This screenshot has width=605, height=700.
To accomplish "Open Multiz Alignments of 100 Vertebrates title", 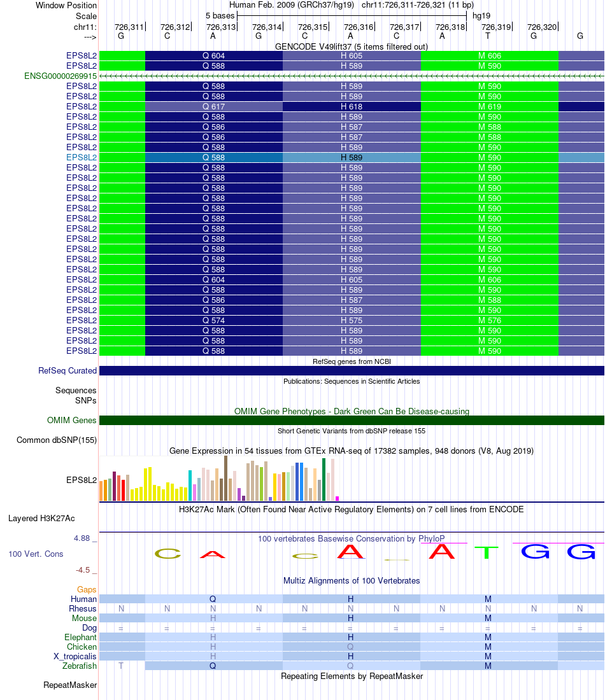I will pos(351,580).
